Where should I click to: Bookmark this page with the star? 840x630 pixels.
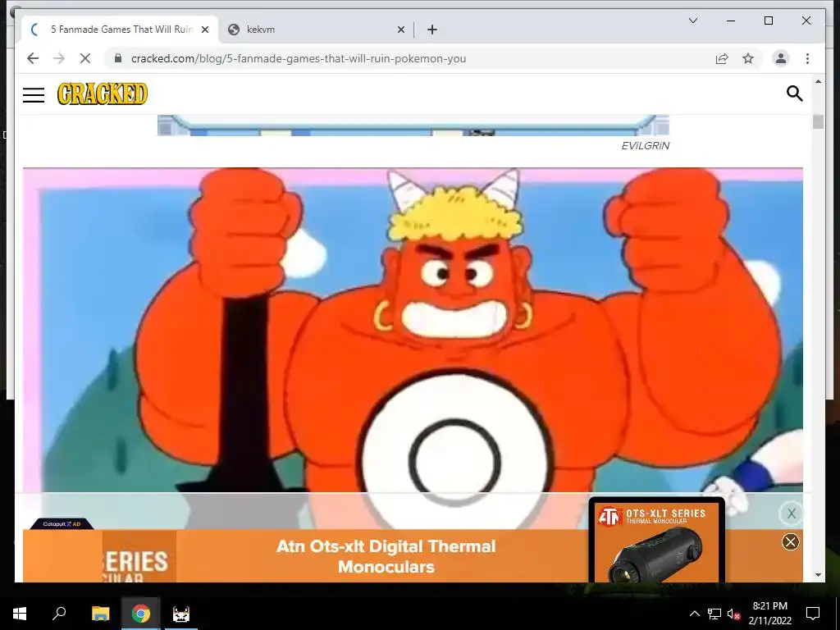[x=748, y=58]
